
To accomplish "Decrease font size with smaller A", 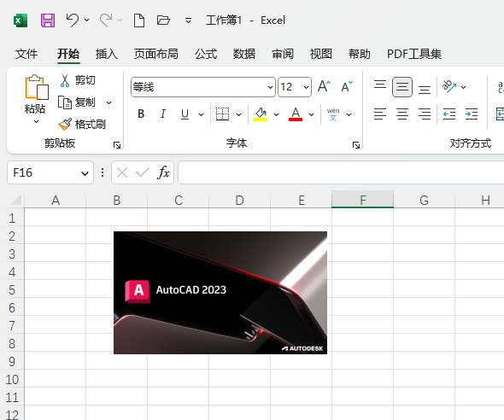I will [x=347, y=87].
